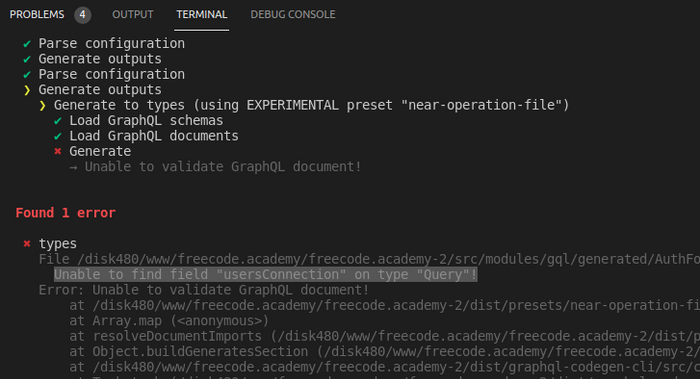Click red cross icon next to Generate
This screenshot has height=379, width=700.
(x=58, y=151)
